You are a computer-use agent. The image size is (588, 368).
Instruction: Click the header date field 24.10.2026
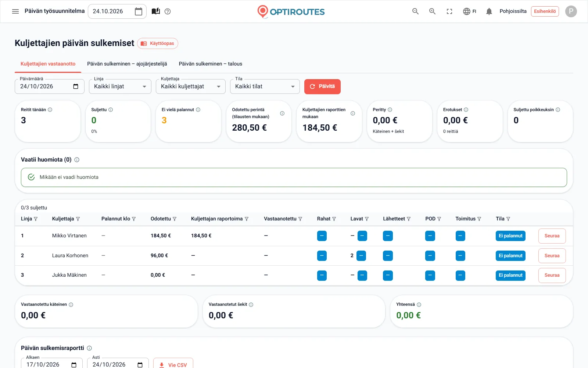117,11
